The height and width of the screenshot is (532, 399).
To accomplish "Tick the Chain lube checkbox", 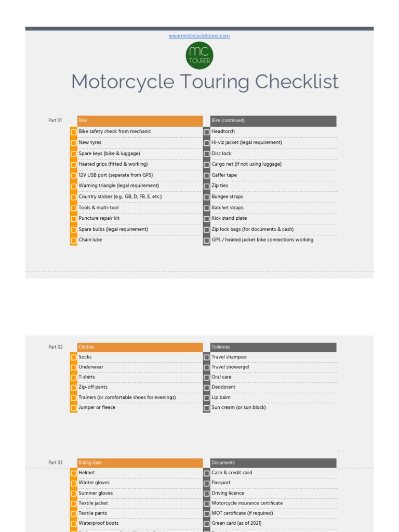I will click(74, 241).
